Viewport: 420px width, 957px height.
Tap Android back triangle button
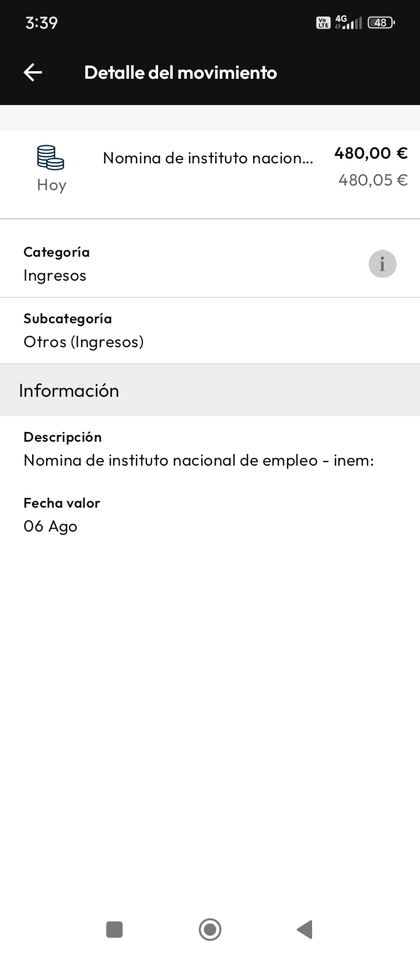(x=305, y=930)
